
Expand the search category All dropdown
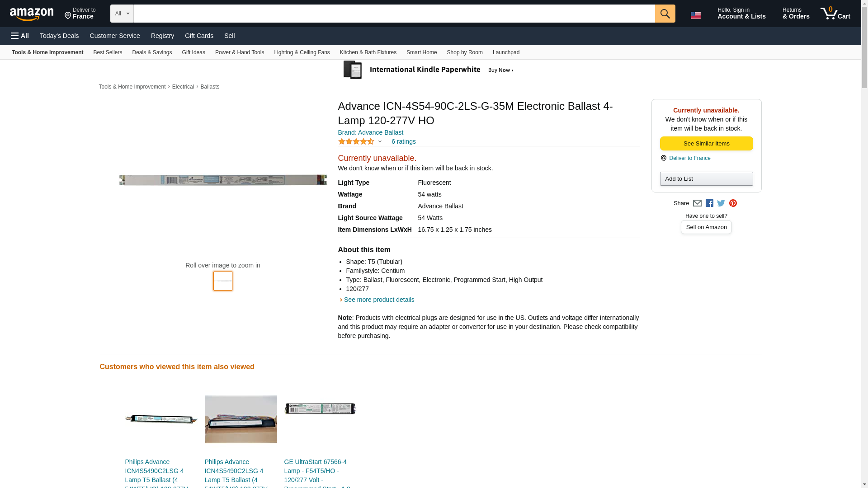pos(122,14)
